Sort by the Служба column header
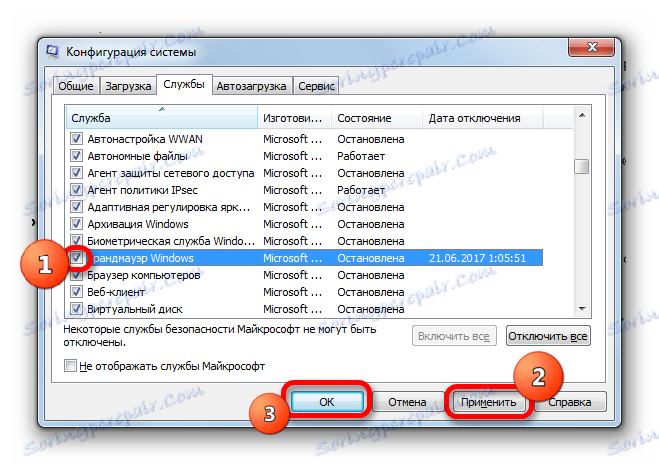 pos(162,118)
